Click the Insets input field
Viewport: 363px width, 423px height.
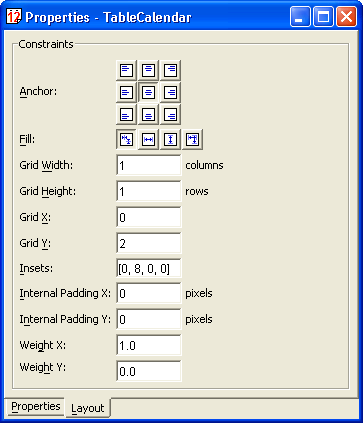pos(149,268)
